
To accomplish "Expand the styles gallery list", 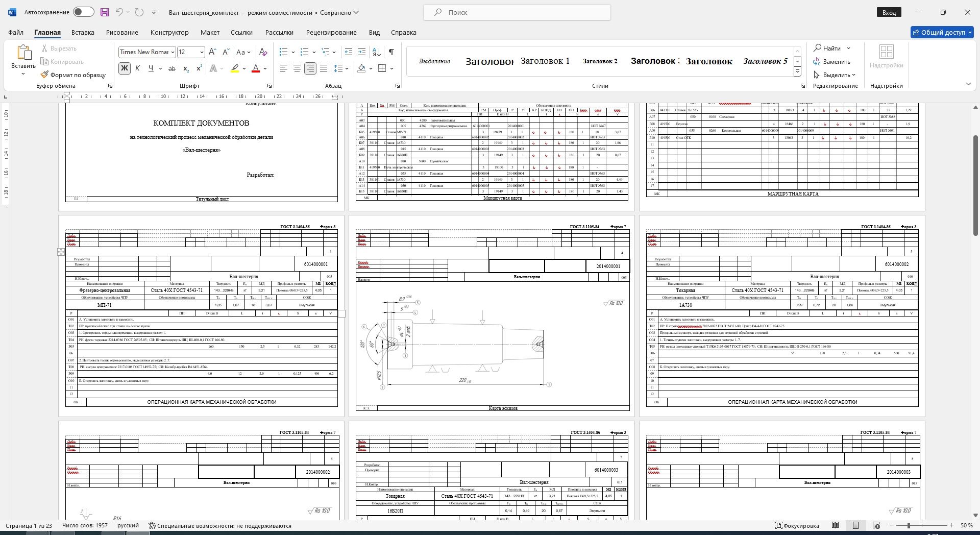I will [797, 72].
